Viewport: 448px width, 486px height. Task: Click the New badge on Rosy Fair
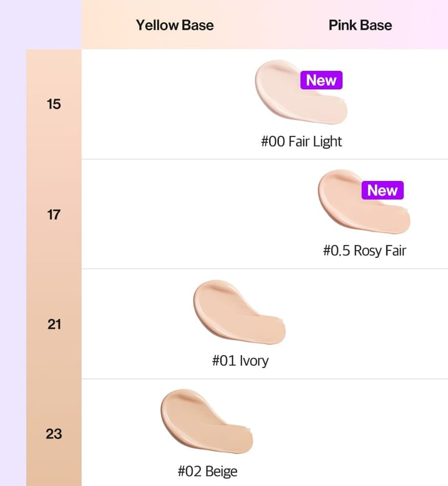[x=382, y=190]
